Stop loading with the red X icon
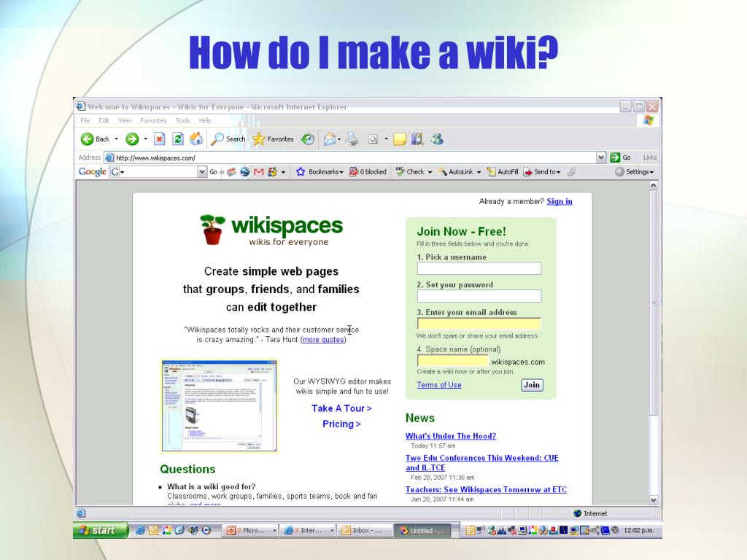 [x=160, y=139]
